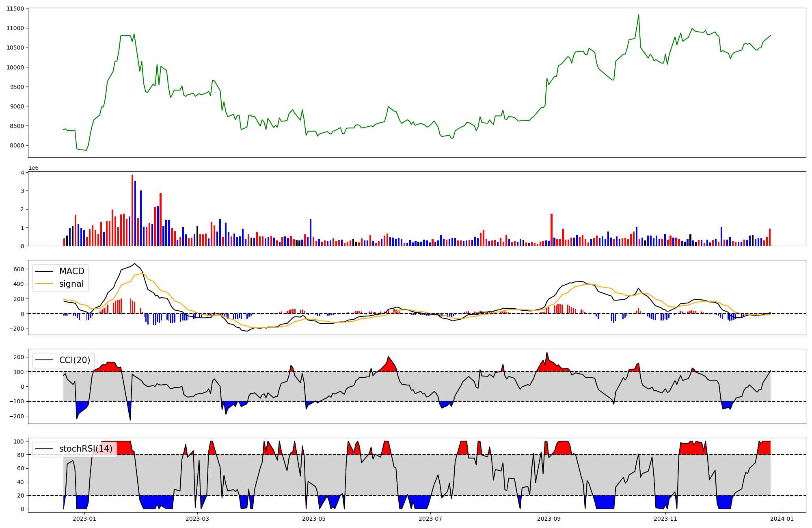Viewport: 812px width, 528px height.
Task: Click the orange signal legend line sample
Action: coord(44,284)
